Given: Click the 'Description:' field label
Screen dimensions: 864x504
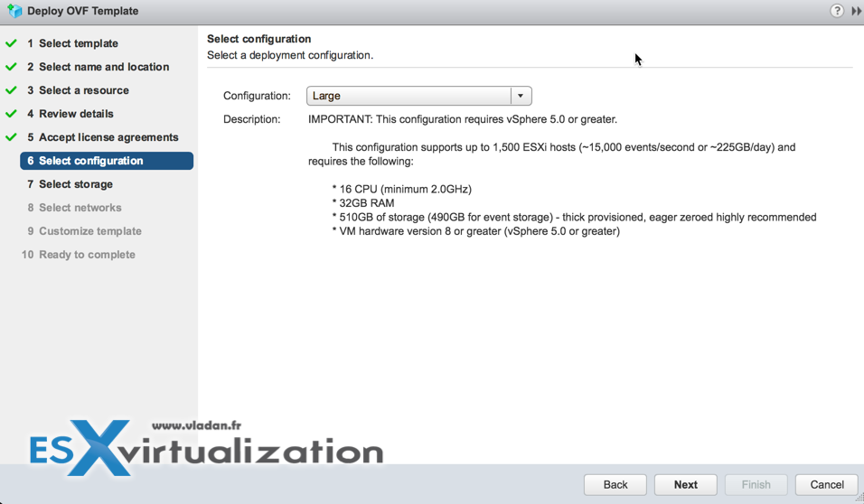Looking at the screenshot, I should click(252, 119).
